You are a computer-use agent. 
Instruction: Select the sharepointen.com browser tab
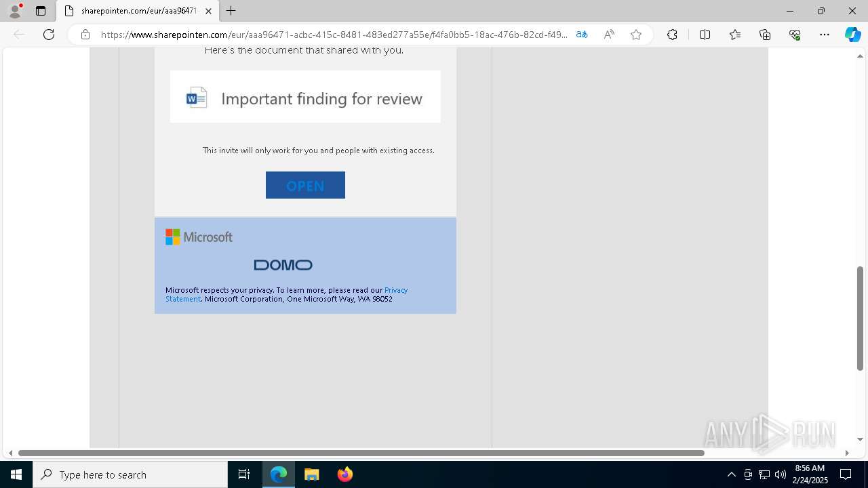(138, 11)
